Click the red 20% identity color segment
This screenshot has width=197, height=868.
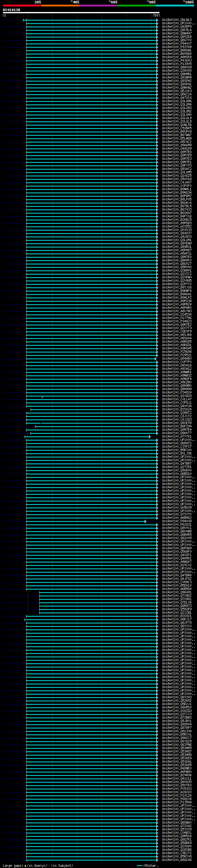point(22,6)
